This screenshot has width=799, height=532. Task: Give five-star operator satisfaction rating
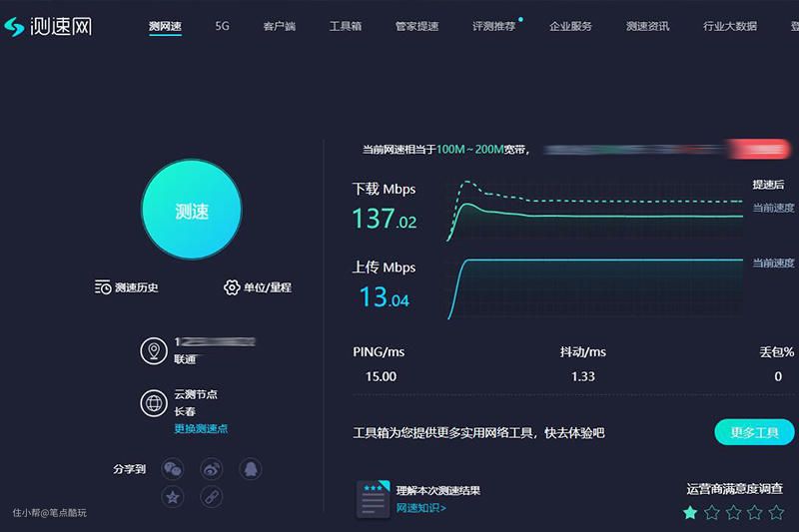pyautogui.click(x=776, y=512)
